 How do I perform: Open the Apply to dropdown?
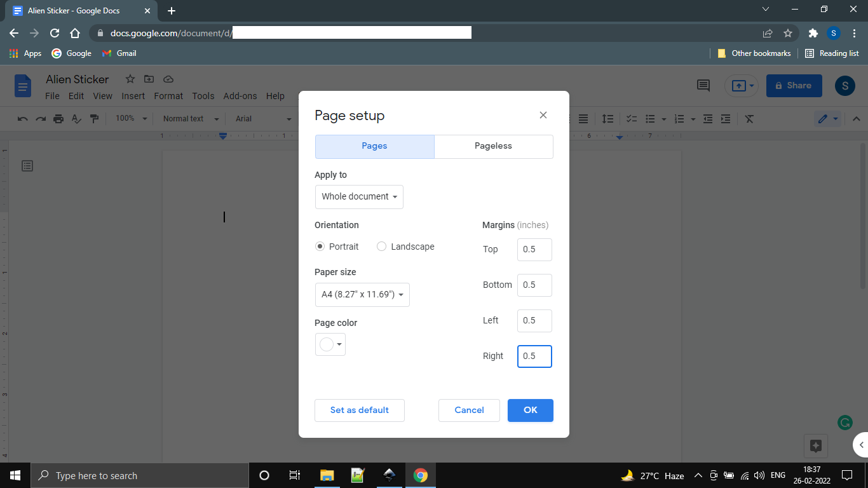(x=359, y=196)
